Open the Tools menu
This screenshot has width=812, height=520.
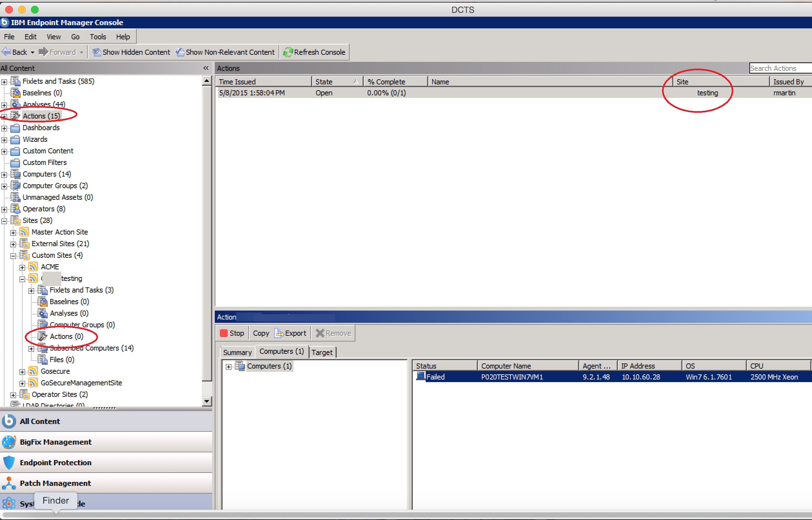click(x=98, y=36)
